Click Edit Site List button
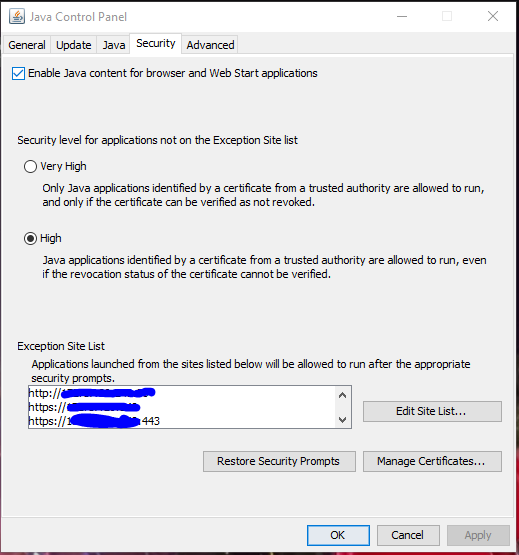Image resolution: width=519 pixels, height=555 pixels. [x=432, y=411]
